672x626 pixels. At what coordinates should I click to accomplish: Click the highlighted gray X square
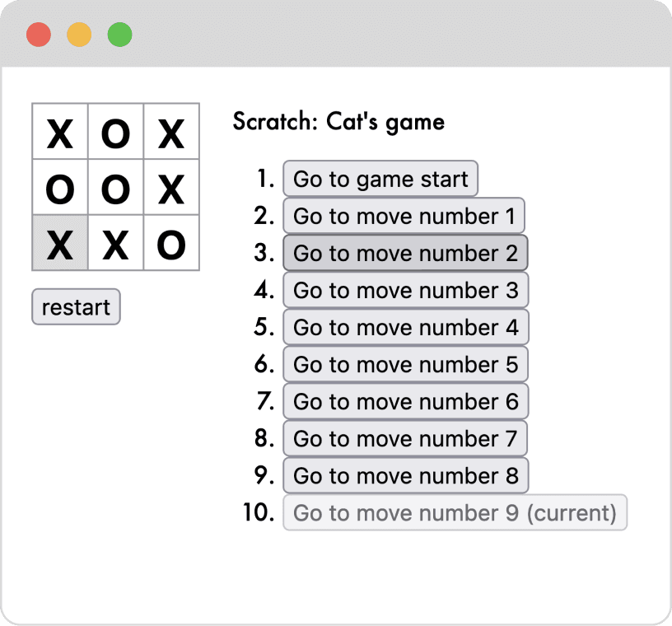[60, 244]
